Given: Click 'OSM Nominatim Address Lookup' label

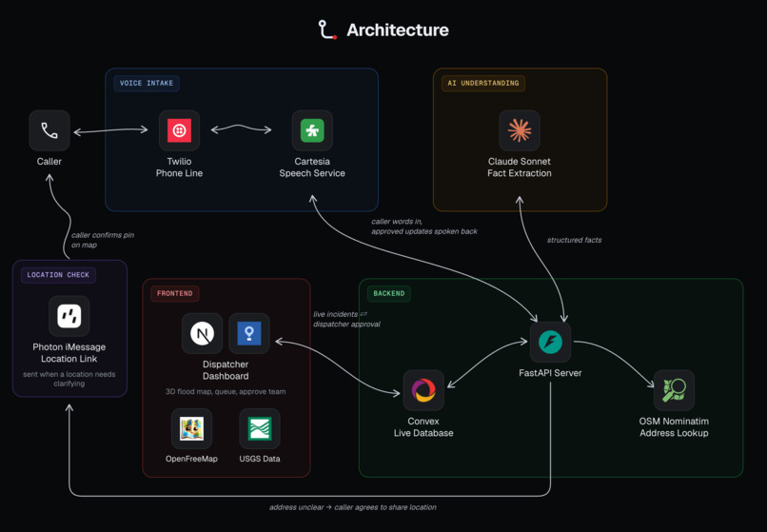Looking at the screenshot, I should pos(674,427).
